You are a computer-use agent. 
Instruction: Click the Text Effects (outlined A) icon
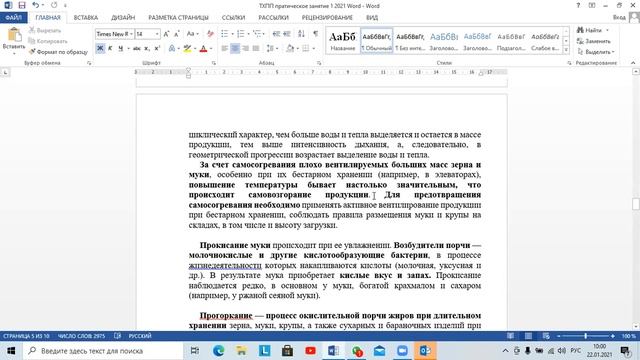click(172, 49)
